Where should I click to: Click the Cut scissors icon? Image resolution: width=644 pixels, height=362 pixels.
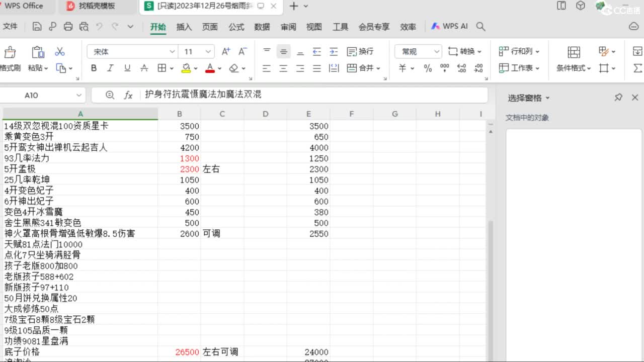[60, 51]
